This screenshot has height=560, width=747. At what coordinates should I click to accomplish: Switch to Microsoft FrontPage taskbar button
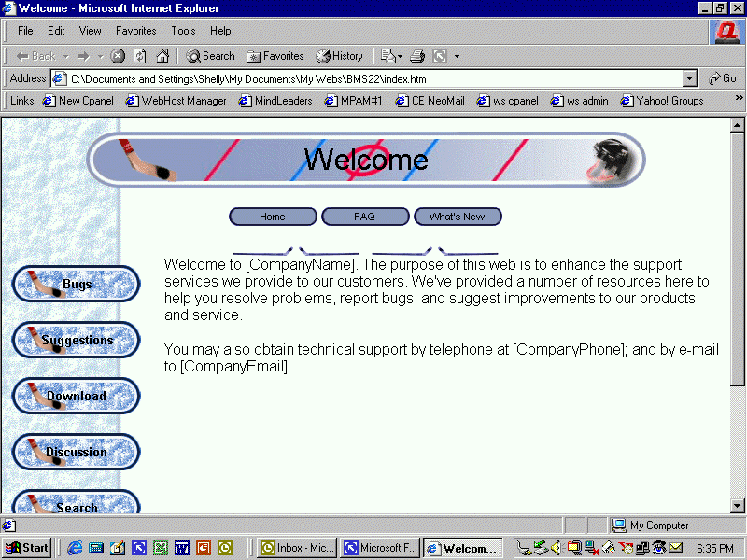380,548
